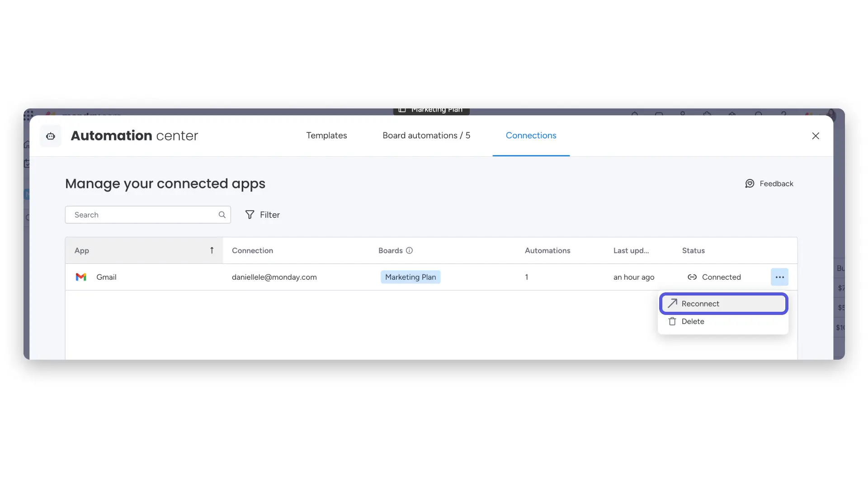The width and height of the screenshot is (868, 488).
Task: Click the App column sort arrow
Action: point(212,250)
